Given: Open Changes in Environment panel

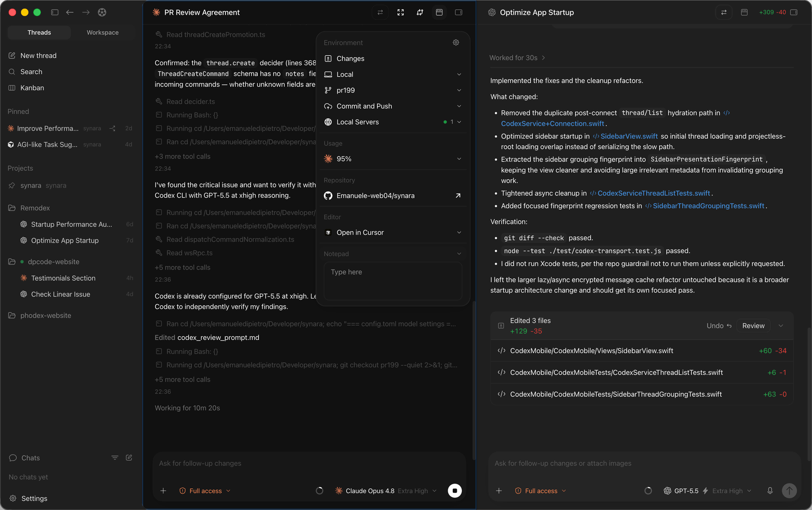Looking at the screenshot, I should [x=393, y=58].
